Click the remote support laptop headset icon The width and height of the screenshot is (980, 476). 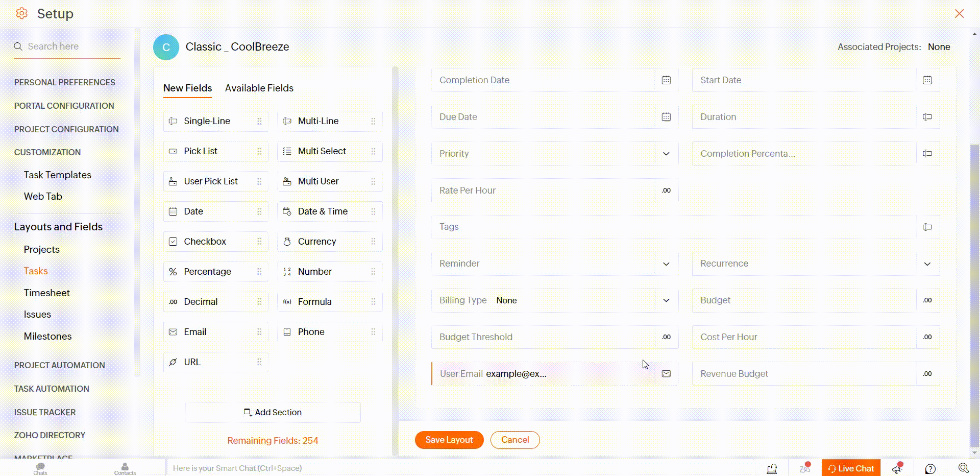point(772,468)
